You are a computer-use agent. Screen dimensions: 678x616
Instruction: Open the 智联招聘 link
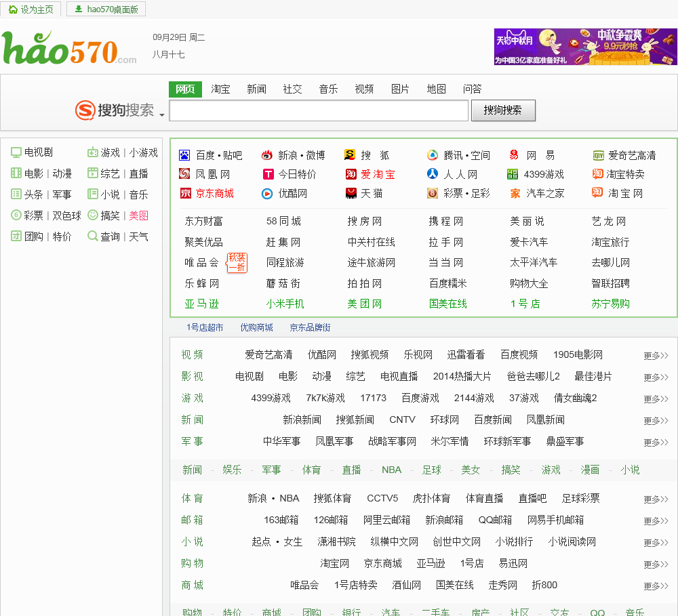611,283
